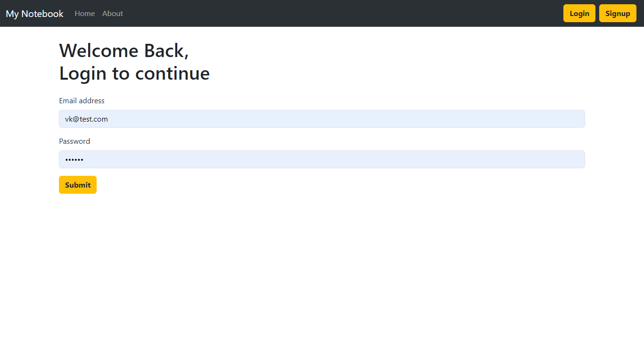Focus the Email address input field

pos(322,119)
